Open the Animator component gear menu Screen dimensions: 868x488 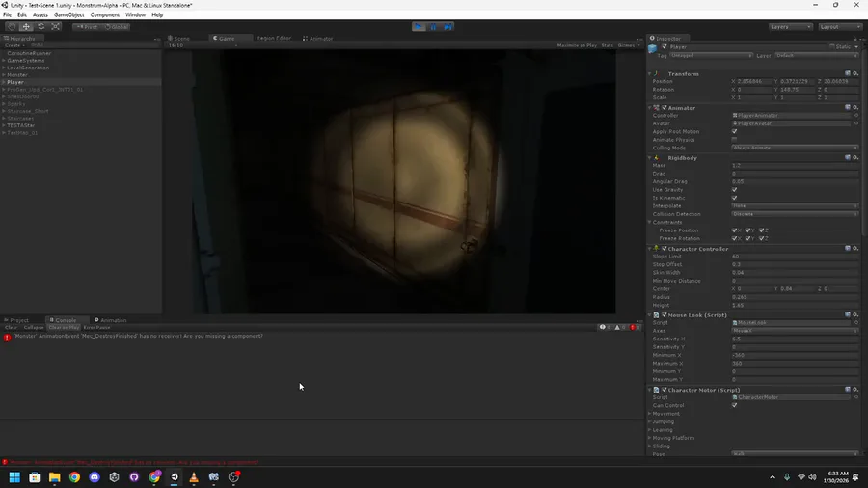[x=855, y=107]
